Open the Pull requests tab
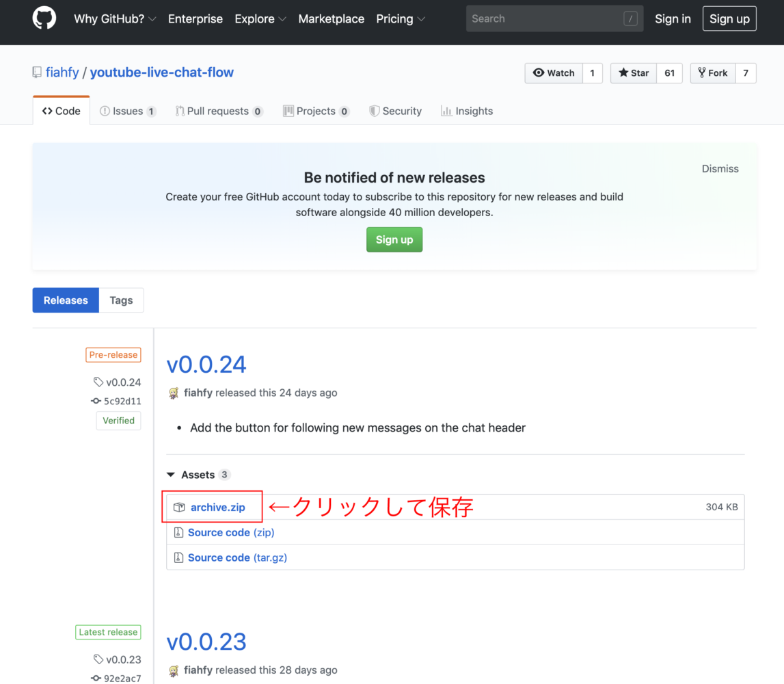This screenshot has height=684, width=784. (x=219, y=111)
